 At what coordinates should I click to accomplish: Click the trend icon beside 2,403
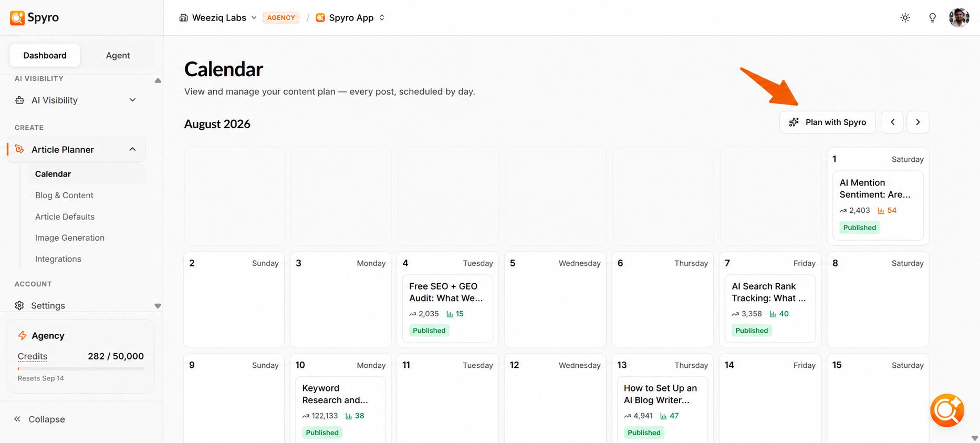pos(843,211)
